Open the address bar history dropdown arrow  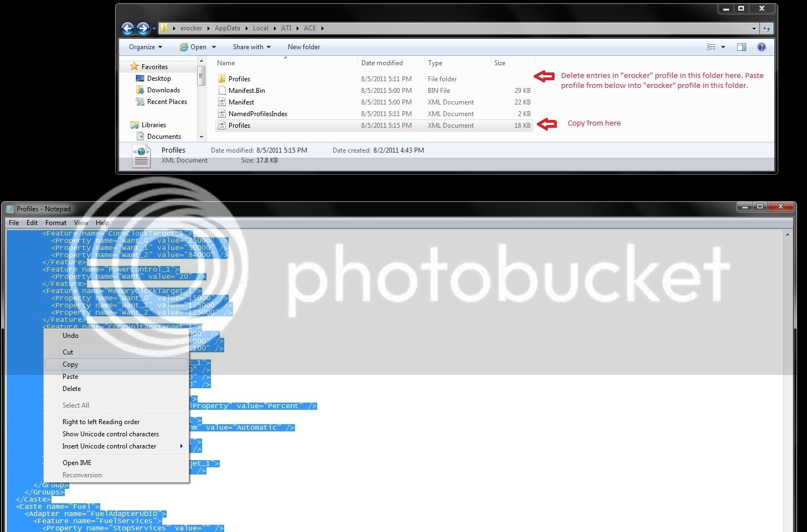754,28
